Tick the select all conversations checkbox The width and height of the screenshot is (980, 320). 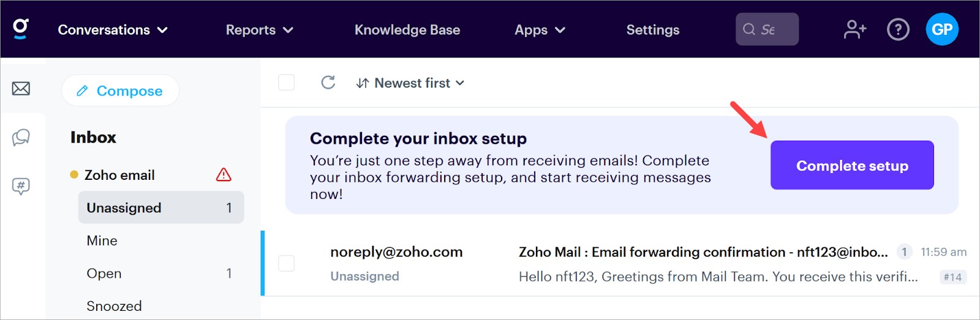pos(286,83)
